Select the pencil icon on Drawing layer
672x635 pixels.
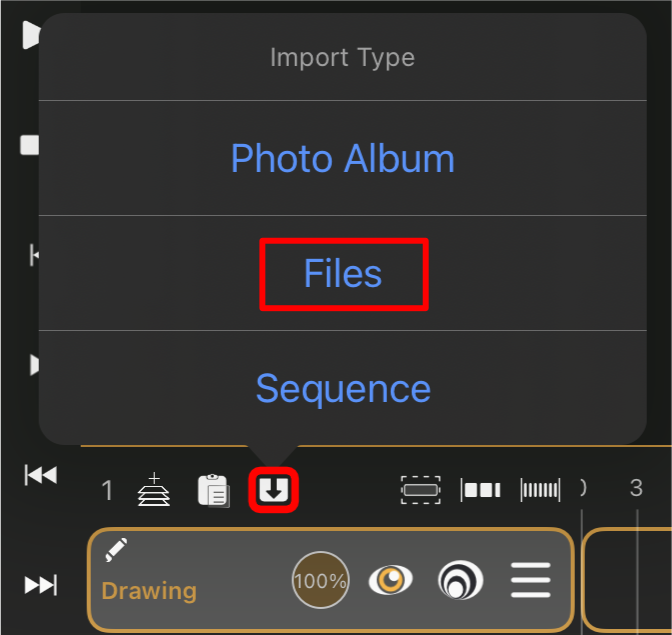point(116,549)
